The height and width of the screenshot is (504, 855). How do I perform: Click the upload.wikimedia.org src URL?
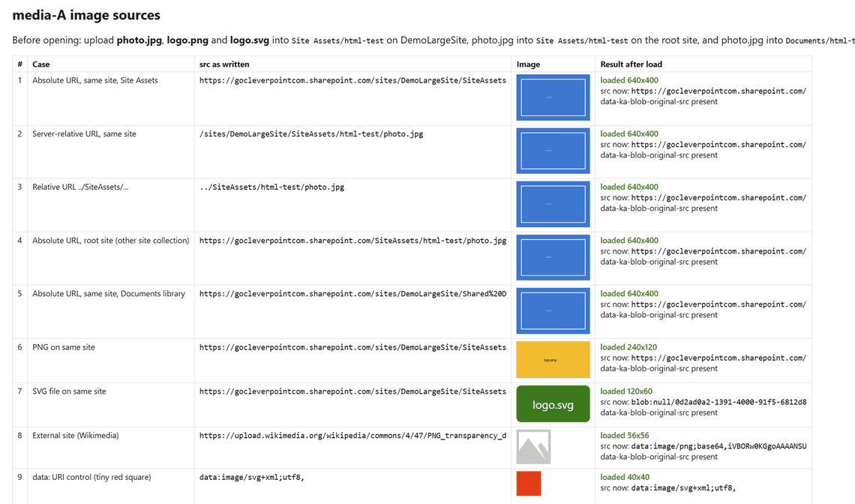[352, 436]
